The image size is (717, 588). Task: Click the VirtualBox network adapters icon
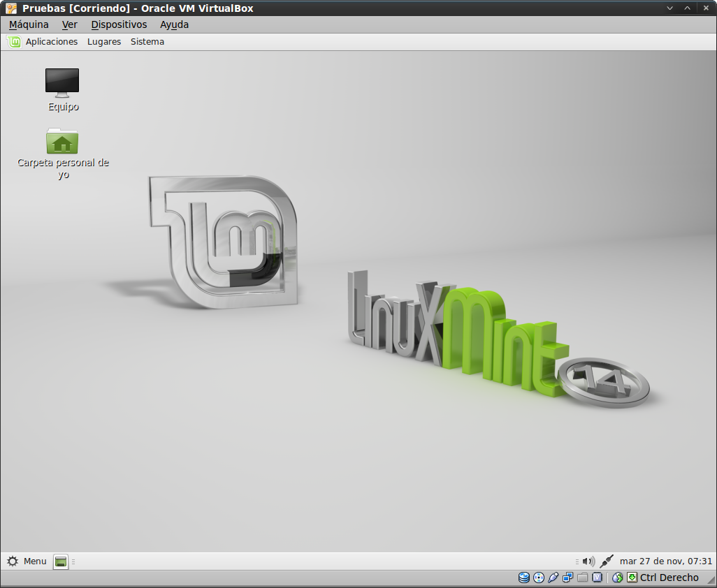(x=568, y=578)
